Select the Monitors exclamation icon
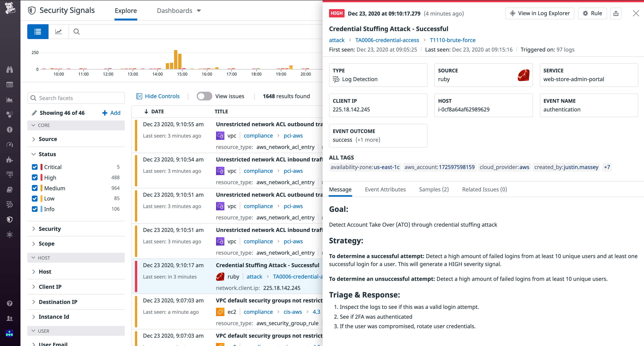 pos(10,129)
